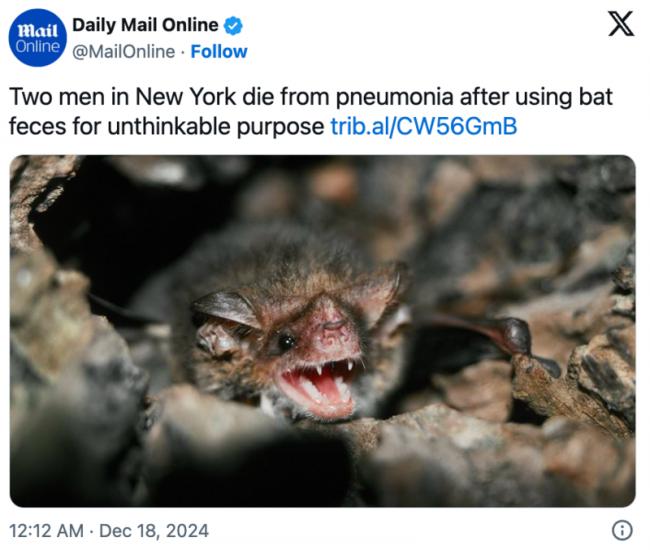The width and height of the screenshot is (650, 550).
Task: Click the info icon below the photo
Action: pos(621,530)
